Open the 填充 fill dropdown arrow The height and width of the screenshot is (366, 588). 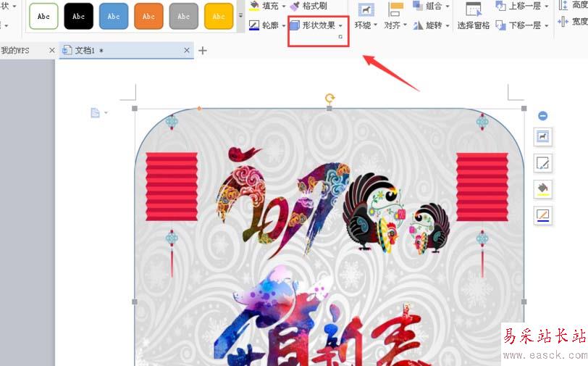point(284,7)
